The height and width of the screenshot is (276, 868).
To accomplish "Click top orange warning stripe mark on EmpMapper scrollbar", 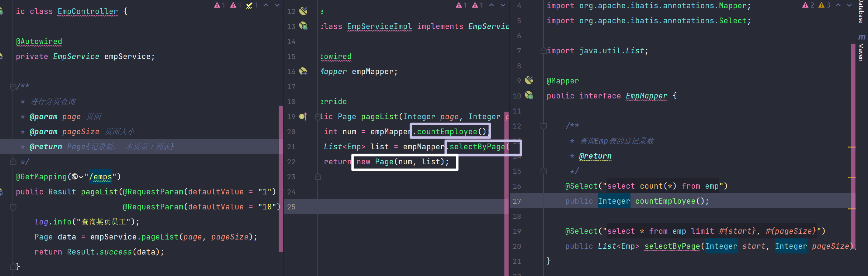I will point(852,147).
